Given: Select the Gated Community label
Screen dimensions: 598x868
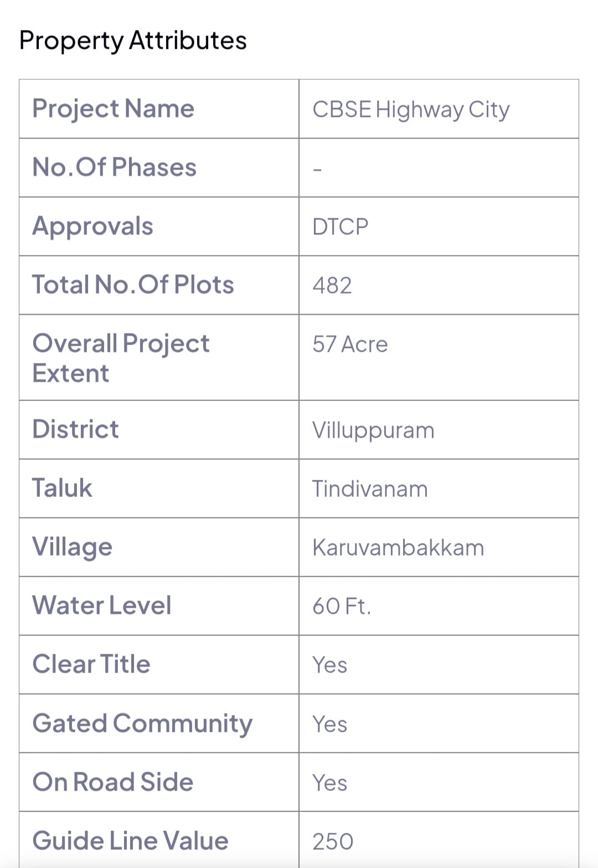Looking at the screenshot, I should pyautogui.click(x=142, y=723).
